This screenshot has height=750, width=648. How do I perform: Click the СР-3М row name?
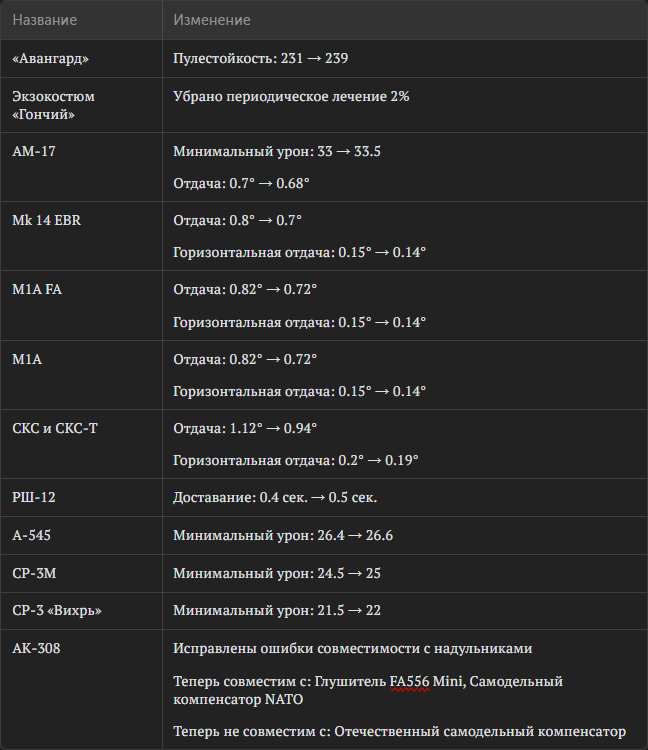point(34,573)
